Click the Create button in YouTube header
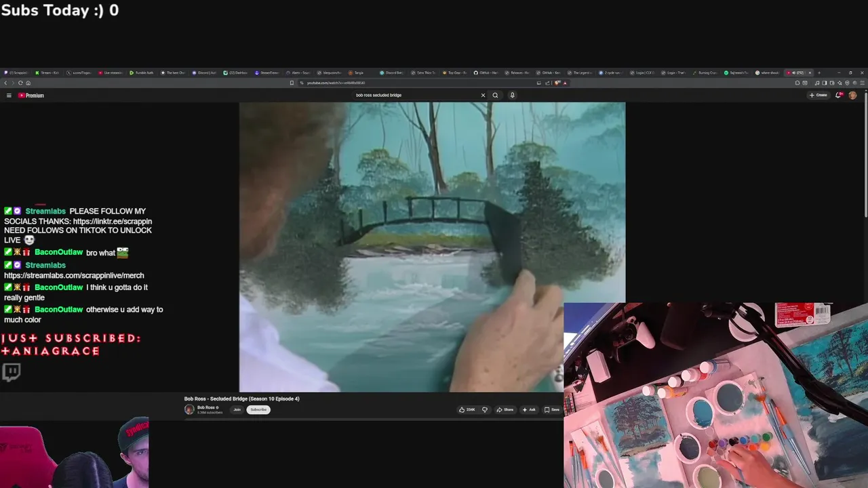The height and width of the screenshot is (488, 868). [x=818, y=96]
